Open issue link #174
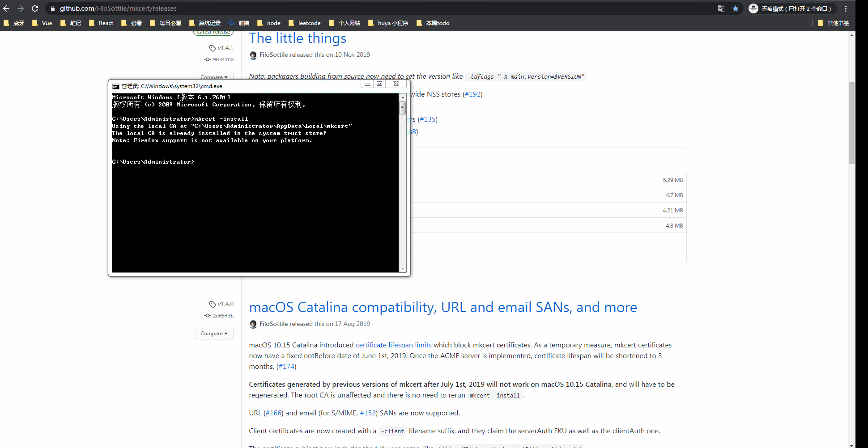Screen dimensions: 868x448 [286, 366]
